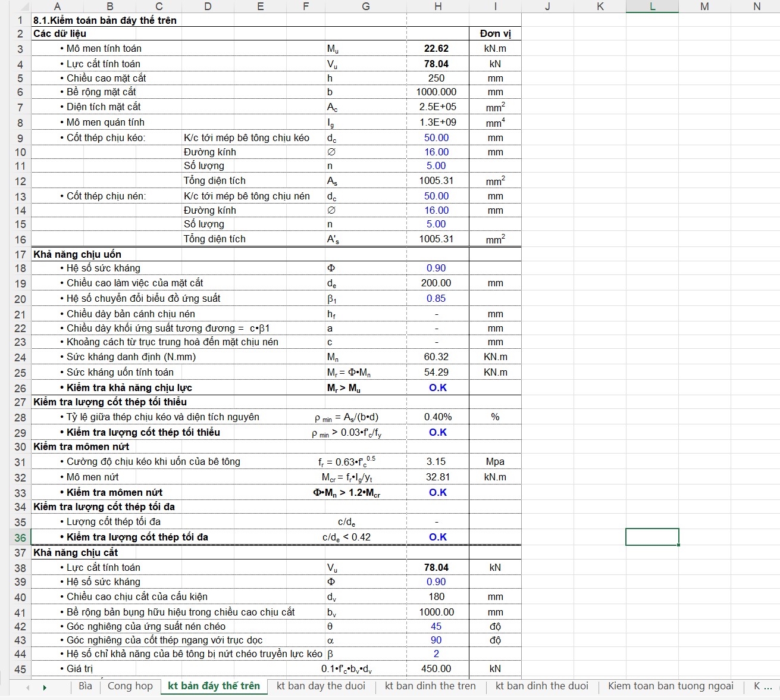
Task: Select 'Khả năng chịu cắt' section heading
Action: click(76, 552)
